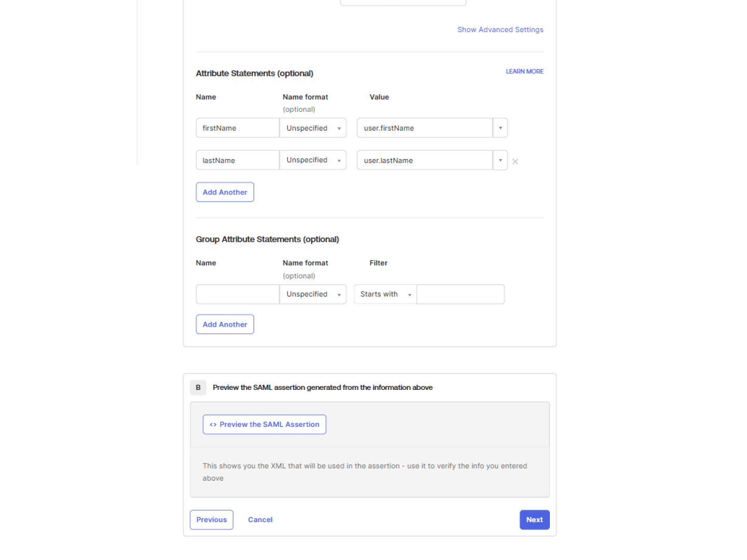Remove the lastName attribute row
Screen dimensions: 747x560
pos(515,161)
